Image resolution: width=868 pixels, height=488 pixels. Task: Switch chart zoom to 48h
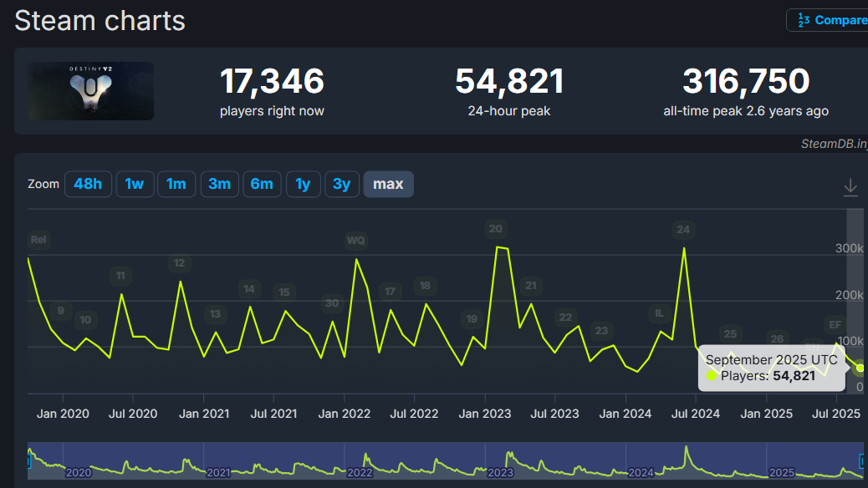[x=88, y=184]
